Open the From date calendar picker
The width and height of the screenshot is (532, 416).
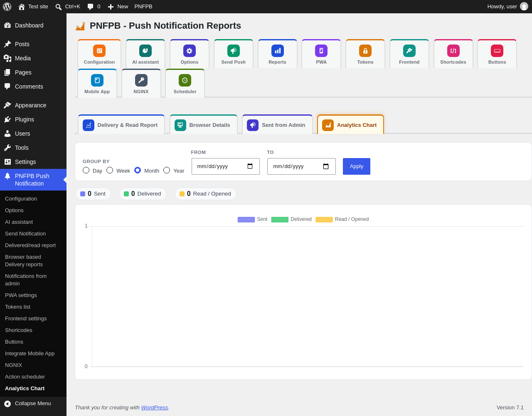click(250, 166)
